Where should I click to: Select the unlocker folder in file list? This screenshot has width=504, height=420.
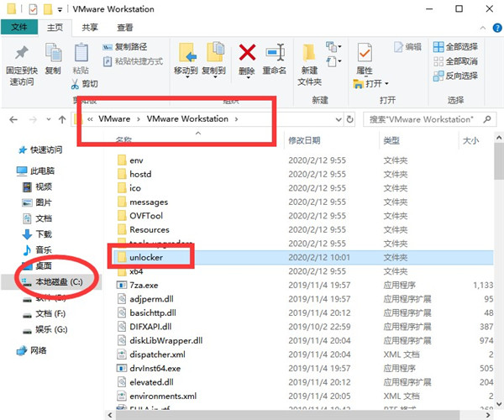click(145, 257)
